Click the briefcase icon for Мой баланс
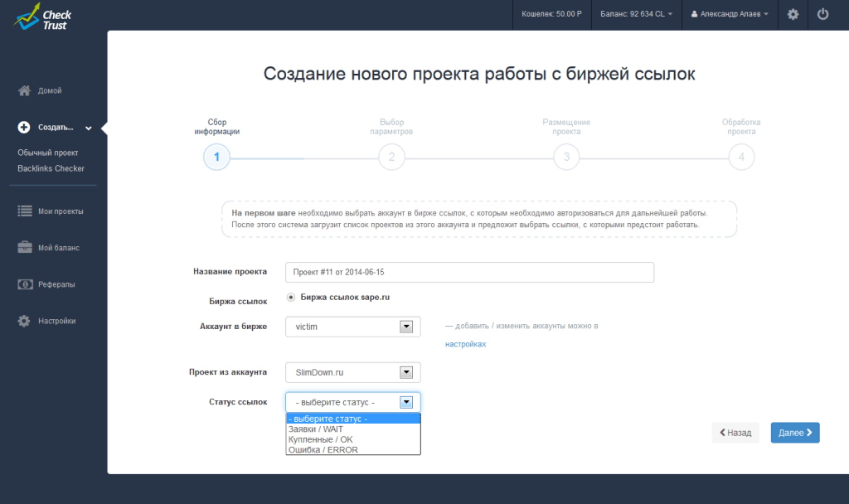 tap(22, 246)
